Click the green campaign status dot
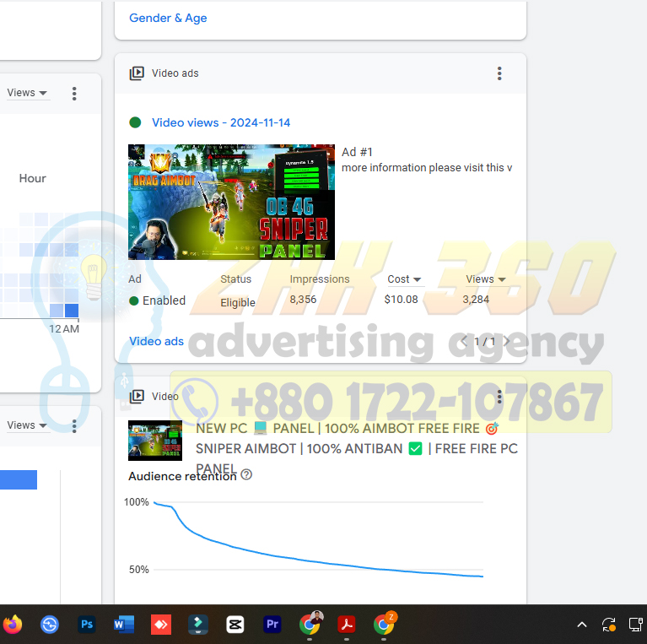The image size is (647, 644). [135, 122]
